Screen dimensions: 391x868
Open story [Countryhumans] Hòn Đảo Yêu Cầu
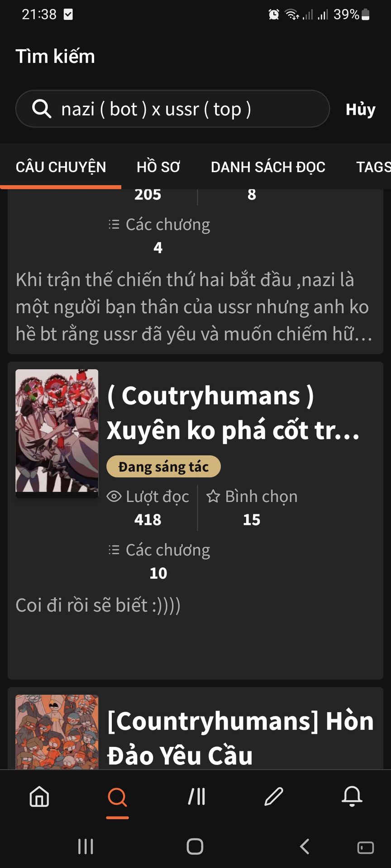click(240, 738)
